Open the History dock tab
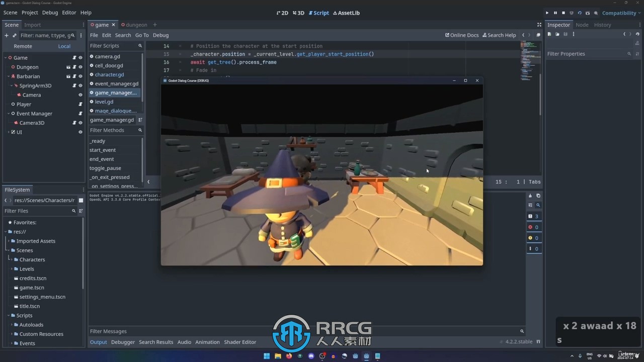644x362 pixels. (602, 25)
